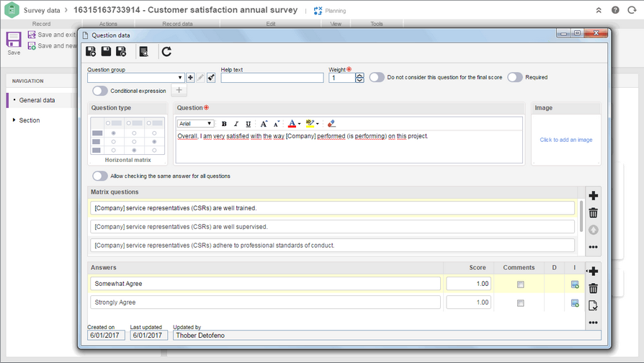Click the Weight input field
644x363 pixels.
pyautogui.click(x=341, y=78)
